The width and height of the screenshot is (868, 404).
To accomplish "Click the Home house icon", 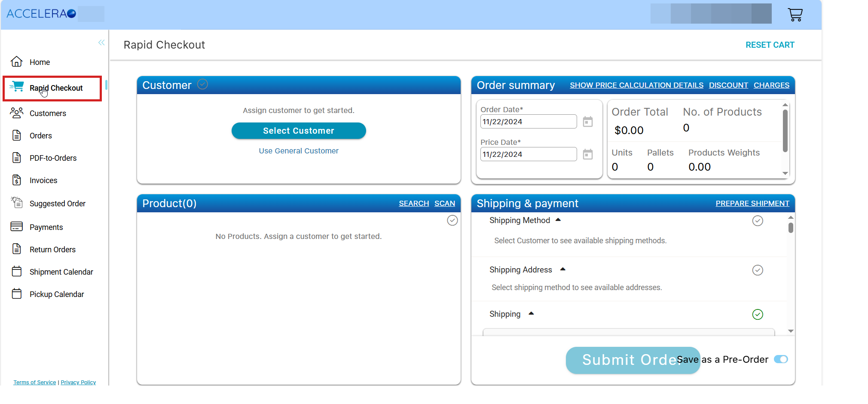I will (17, 62).
